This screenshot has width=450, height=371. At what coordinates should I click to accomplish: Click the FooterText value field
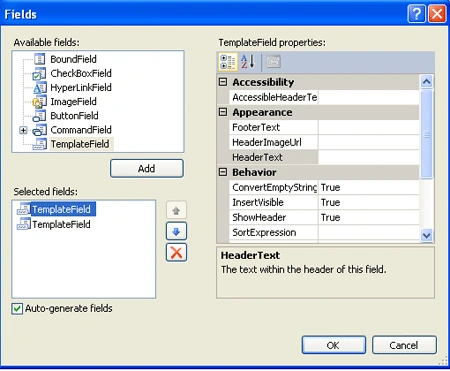369,127
